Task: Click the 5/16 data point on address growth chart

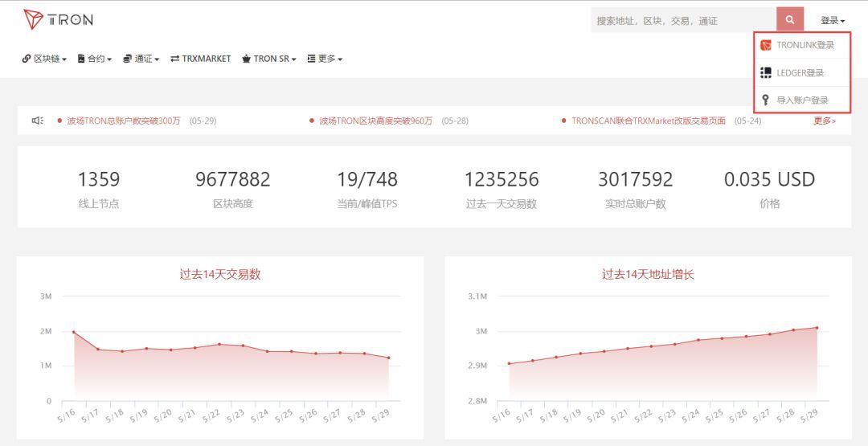Action: click(509, 363)
